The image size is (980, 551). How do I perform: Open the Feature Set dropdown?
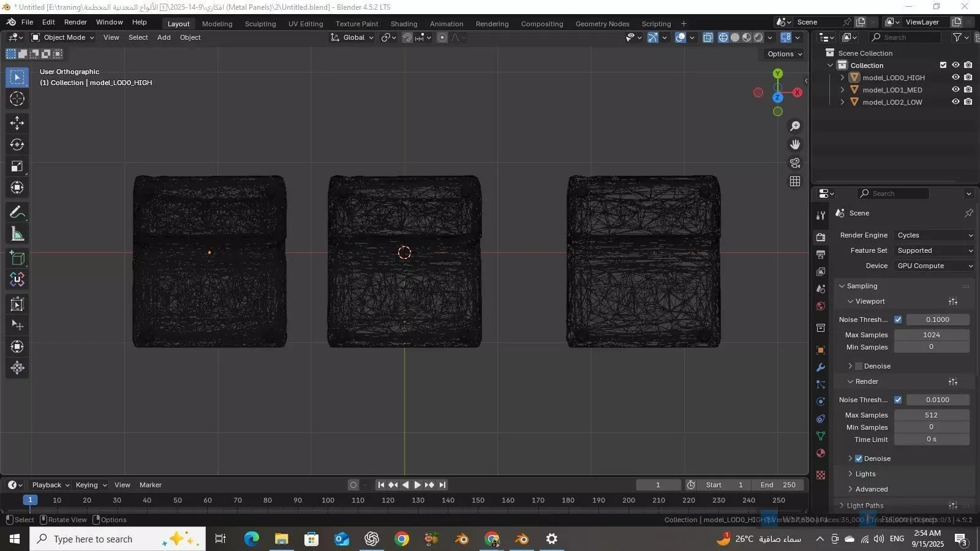[x=935, y=250]
